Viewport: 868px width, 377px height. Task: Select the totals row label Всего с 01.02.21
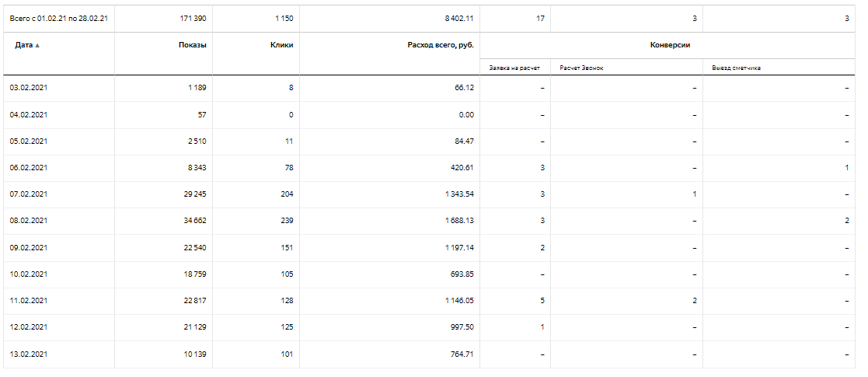pyautogui.click(x=59, y=19)
